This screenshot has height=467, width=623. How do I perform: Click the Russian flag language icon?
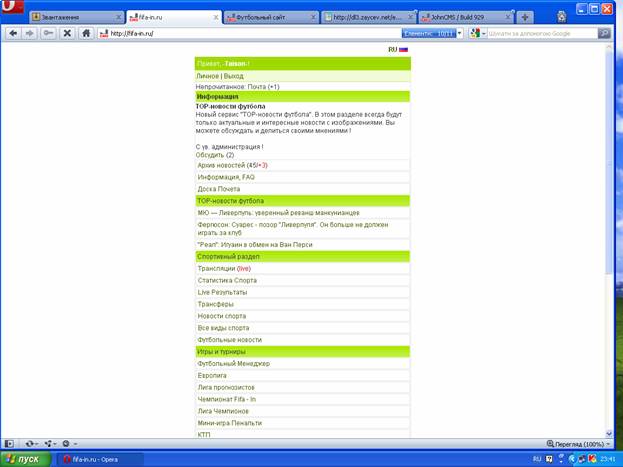pyautogui.click(x=403, y=50)
